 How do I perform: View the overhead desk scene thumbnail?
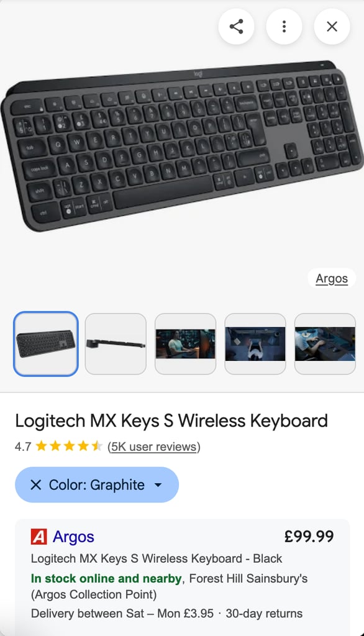click(x=255, y=344)
